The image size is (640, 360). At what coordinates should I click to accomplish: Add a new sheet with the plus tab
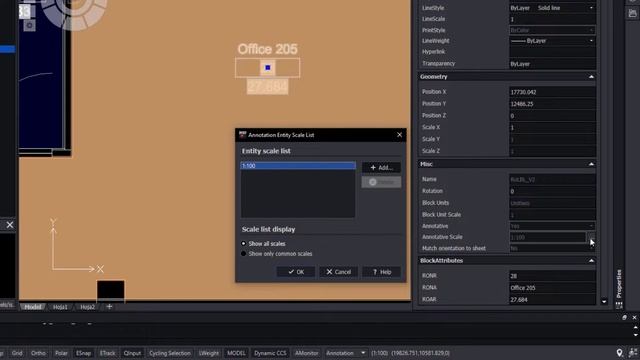(x=109, y=307)
